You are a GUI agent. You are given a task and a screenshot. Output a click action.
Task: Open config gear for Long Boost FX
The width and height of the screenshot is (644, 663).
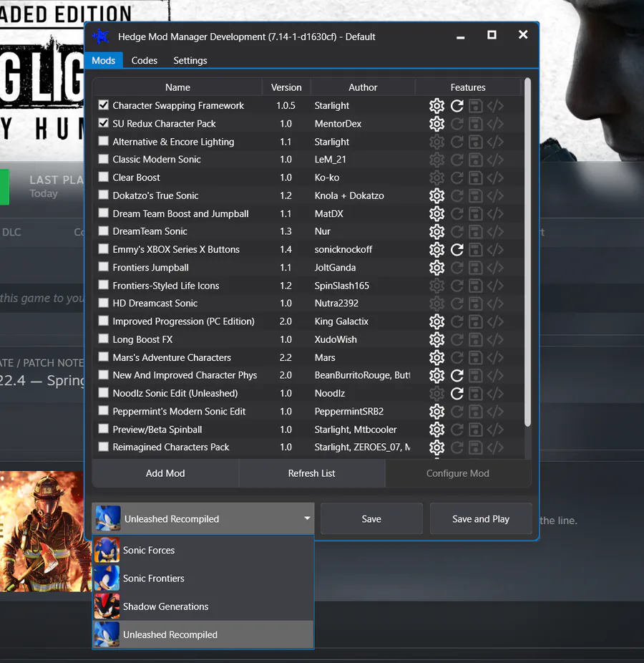coord(436,339)
